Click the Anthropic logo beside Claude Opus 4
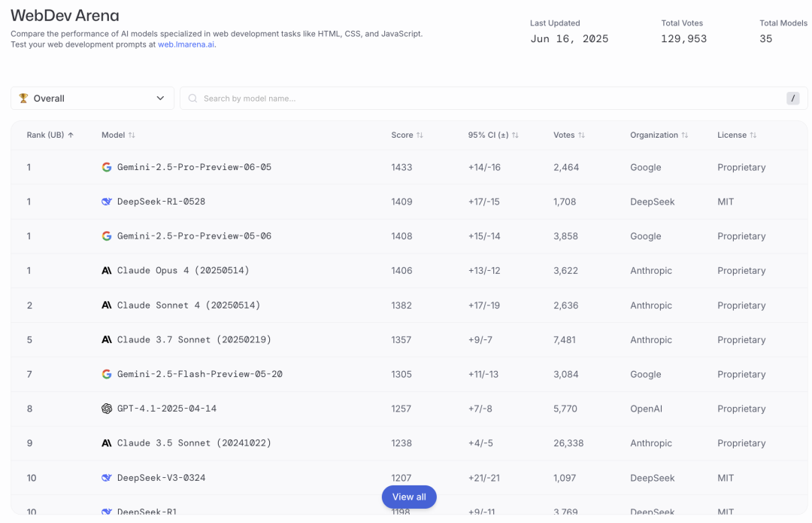The height and width of the screenshot is (523, 812). (107, 271)
